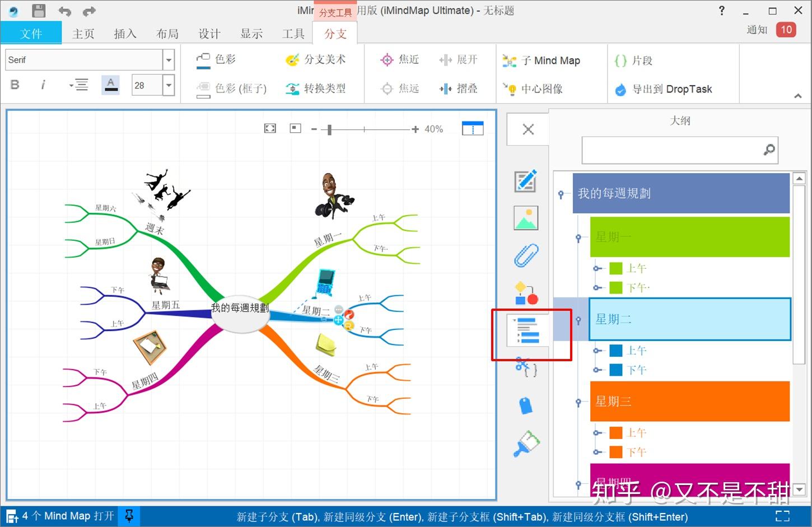Screen dimensions: 812x527
Task: Expand branches with 展开
Action: point(458,59)
